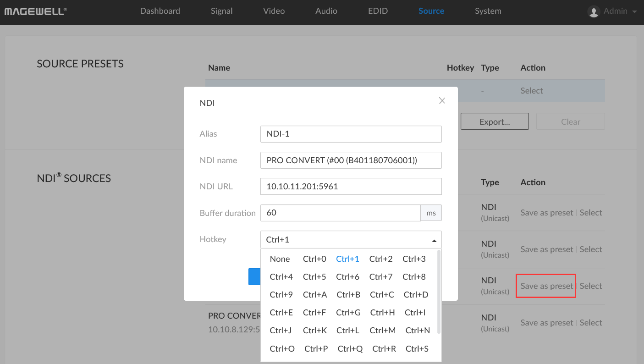This screenshot has width=644, height=364.
Task: Select Ctrl+5 from the list
Action: (314, 277)
